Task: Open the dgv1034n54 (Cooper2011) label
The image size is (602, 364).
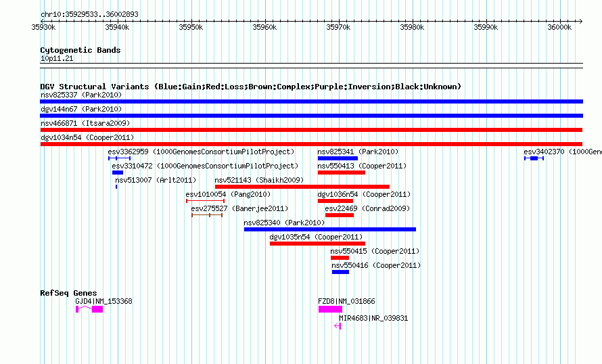Action: tap(87, 137)
